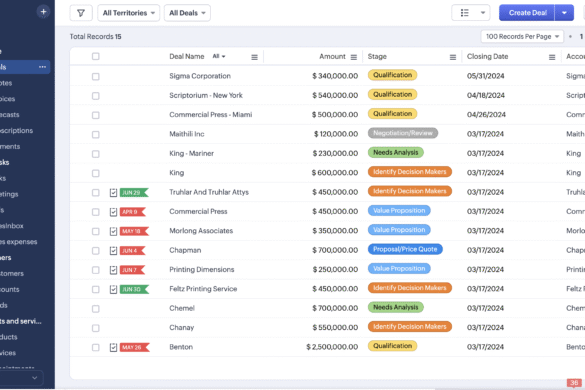Click the list view icon
The width and height of the screenshot is (585, 390).
pyautogui.click(x=464, y=13)
